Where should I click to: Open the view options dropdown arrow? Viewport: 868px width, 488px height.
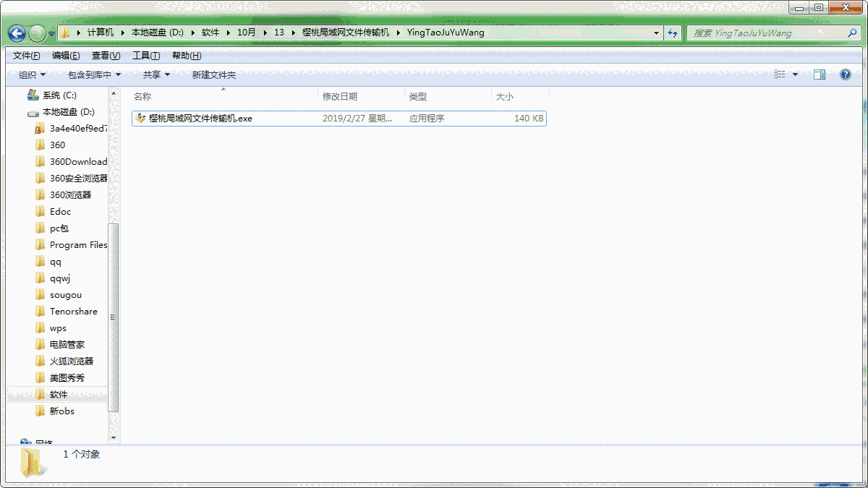(x=795, y=75)
